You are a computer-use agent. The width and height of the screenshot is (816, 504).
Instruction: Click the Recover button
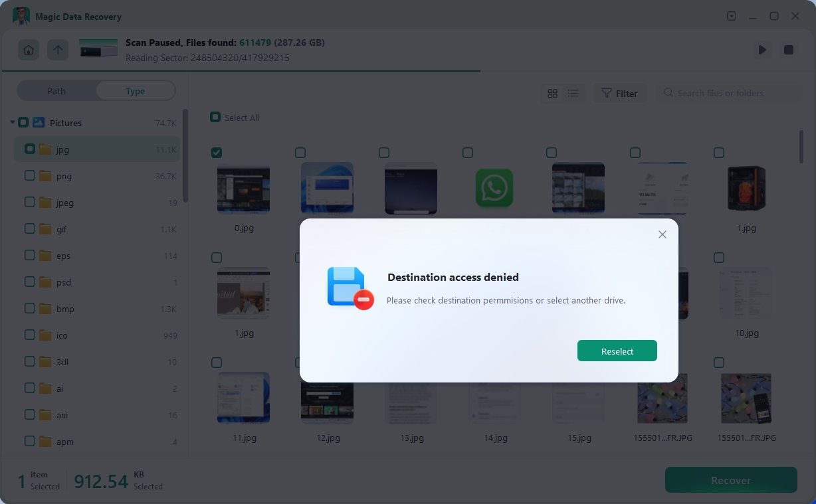click(730, 480)
